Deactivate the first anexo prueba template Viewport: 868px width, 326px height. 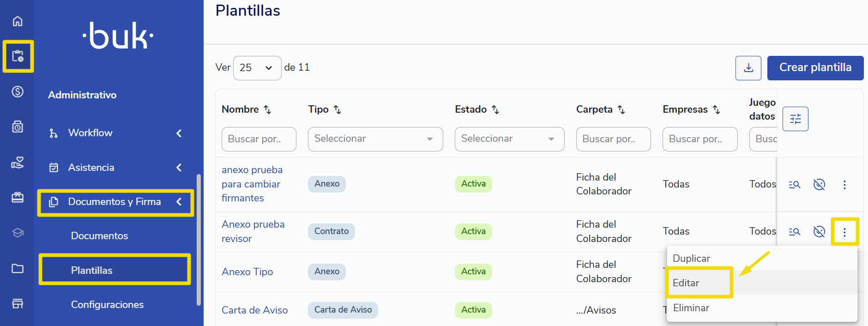click(x=819, y=185)
